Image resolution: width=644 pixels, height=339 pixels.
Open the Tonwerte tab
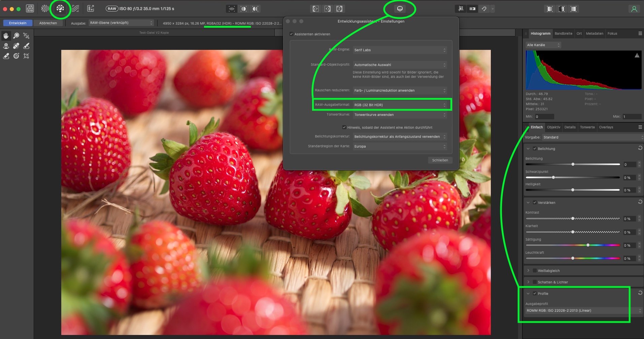[x=587, y=127]
